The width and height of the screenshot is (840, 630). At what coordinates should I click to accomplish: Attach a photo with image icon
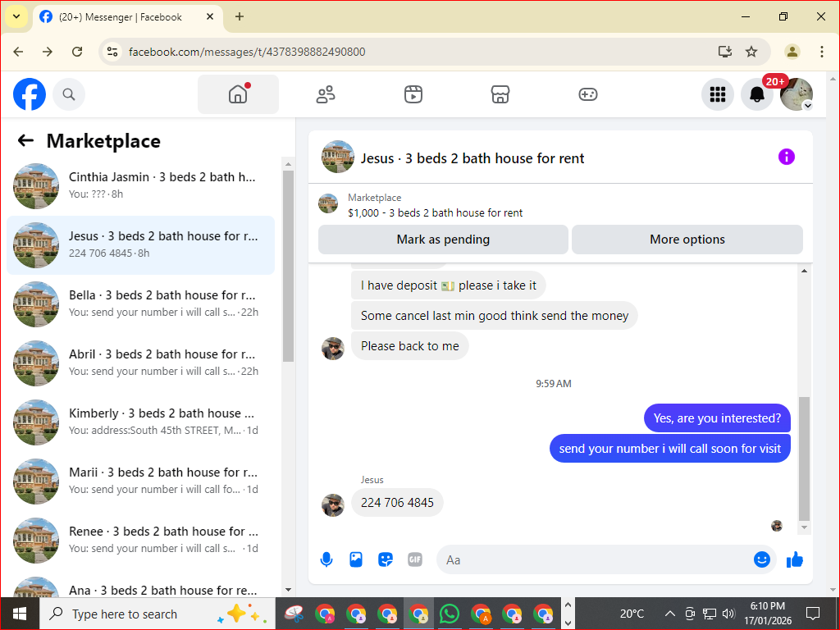(x=356, y=559)
